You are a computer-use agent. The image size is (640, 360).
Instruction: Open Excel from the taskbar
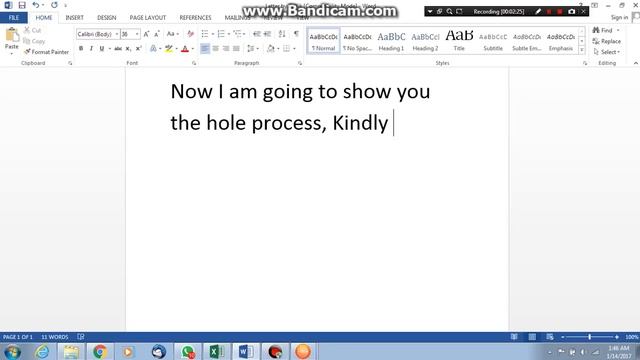point(216,351)
